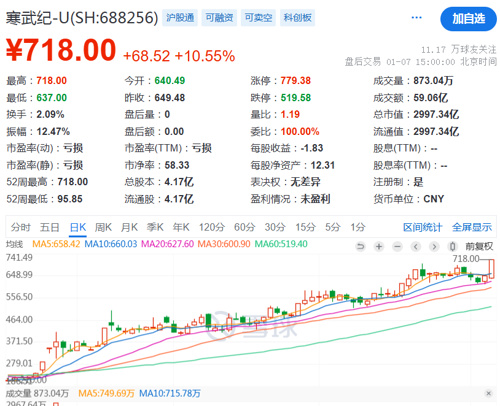500x406 pixels.
Task: Switch to the 5分 chart tab
Action: [x=333, y=227]
